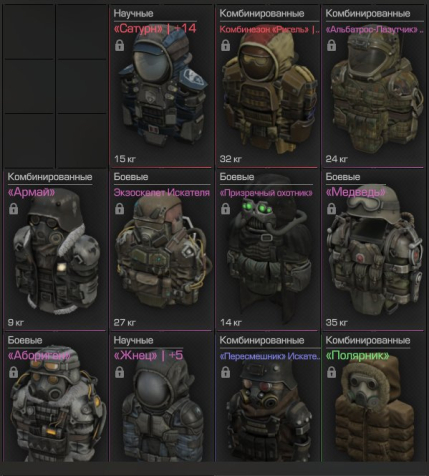This screenshot has height=476, width=429.
Task: Click the top-left empty inventory slot
Action: [29, 32]
